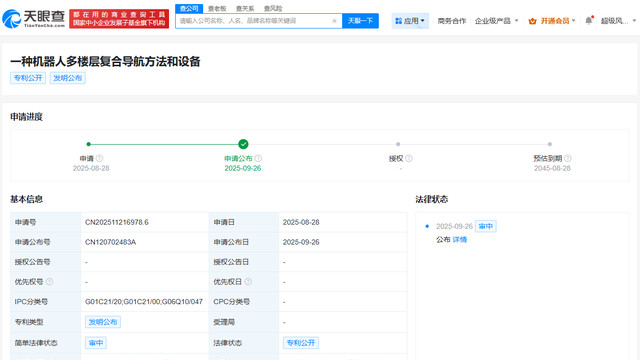The width and height of the screenshot is (640, 360).
Task: Click the help icon beside 优先权日
Action: 248,282
